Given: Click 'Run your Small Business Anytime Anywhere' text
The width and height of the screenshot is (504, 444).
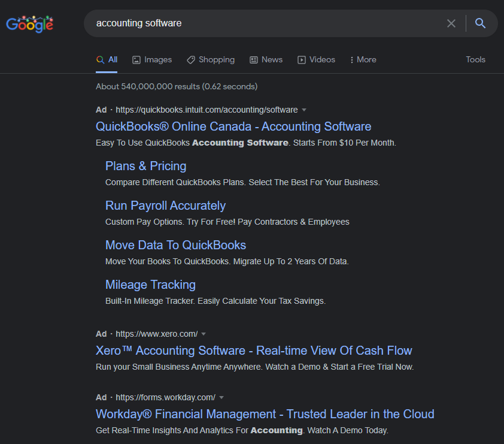Looking at the screenshot, I should coord(254,367).
